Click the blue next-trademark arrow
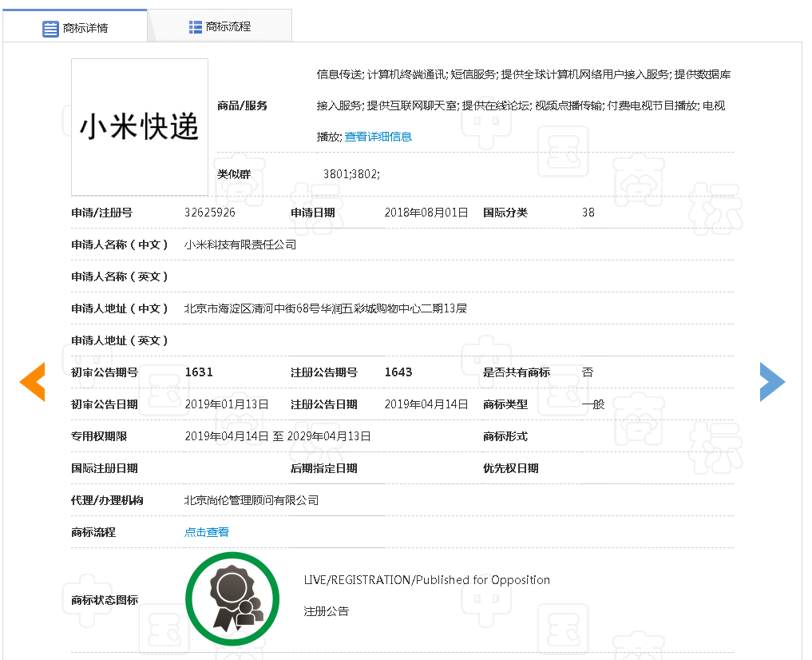This screenshot has width=812, height=660. [x=773, y=382]
